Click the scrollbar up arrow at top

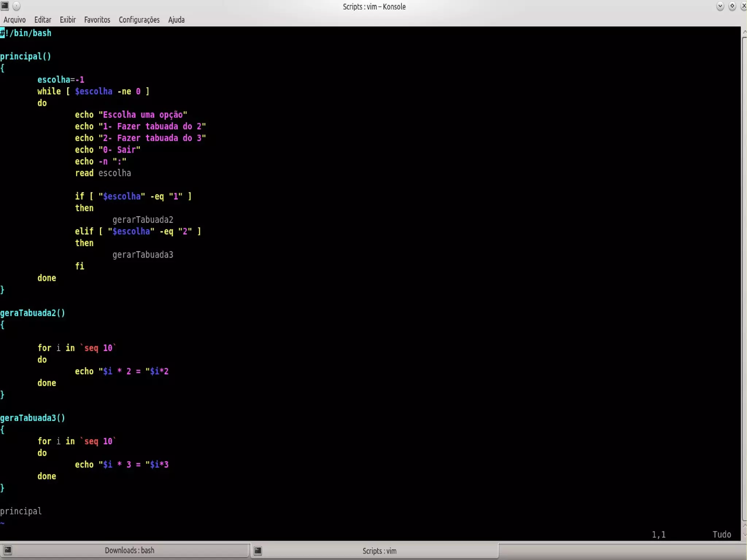[744, 32]
